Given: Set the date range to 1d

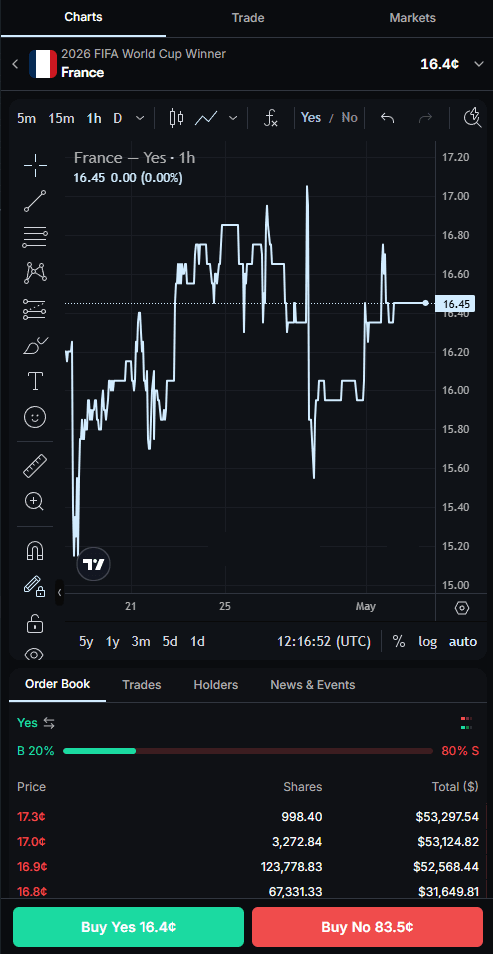Looking at the screenshot, I should point(197,641).
